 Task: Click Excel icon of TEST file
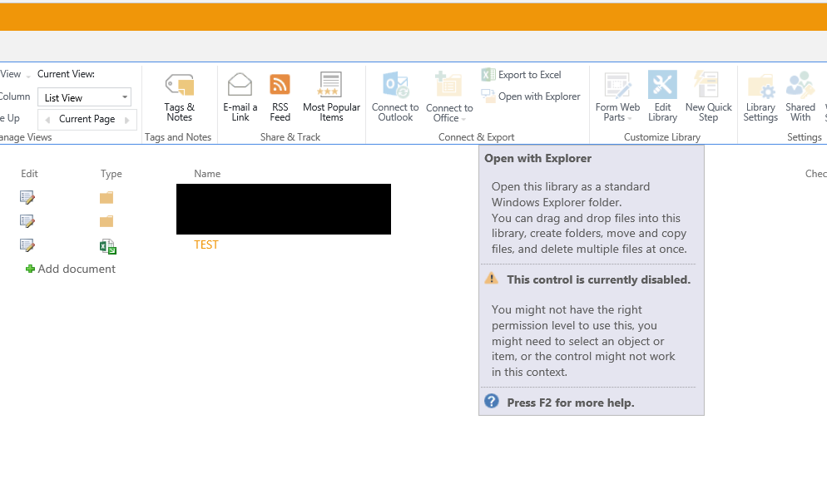pyautogui.click(x=108, y=246)
